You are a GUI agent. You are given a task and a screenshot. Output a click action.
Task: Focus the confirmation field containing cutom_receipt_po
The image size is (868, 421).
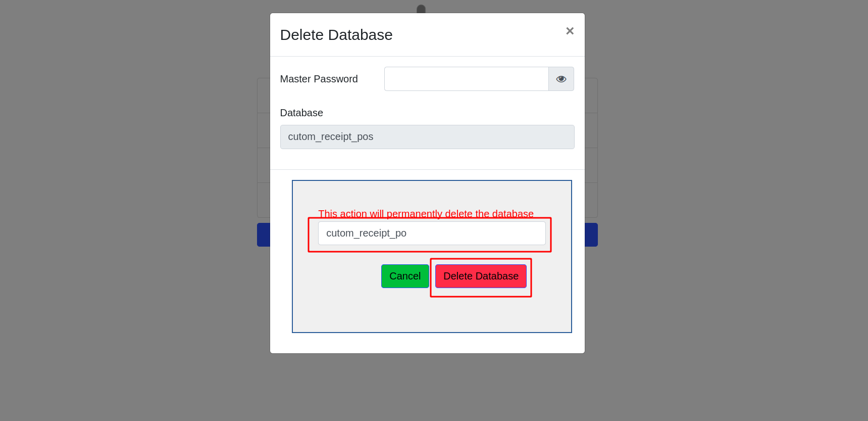point(431,233)
